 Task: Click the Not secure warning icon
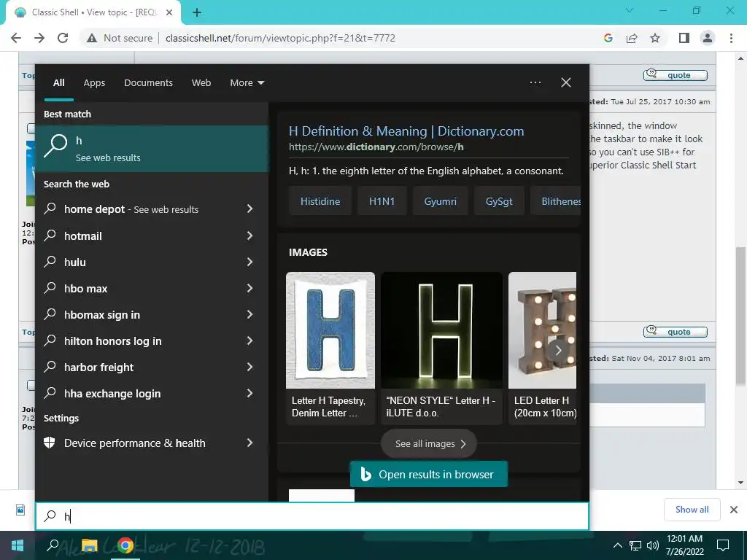92,38
